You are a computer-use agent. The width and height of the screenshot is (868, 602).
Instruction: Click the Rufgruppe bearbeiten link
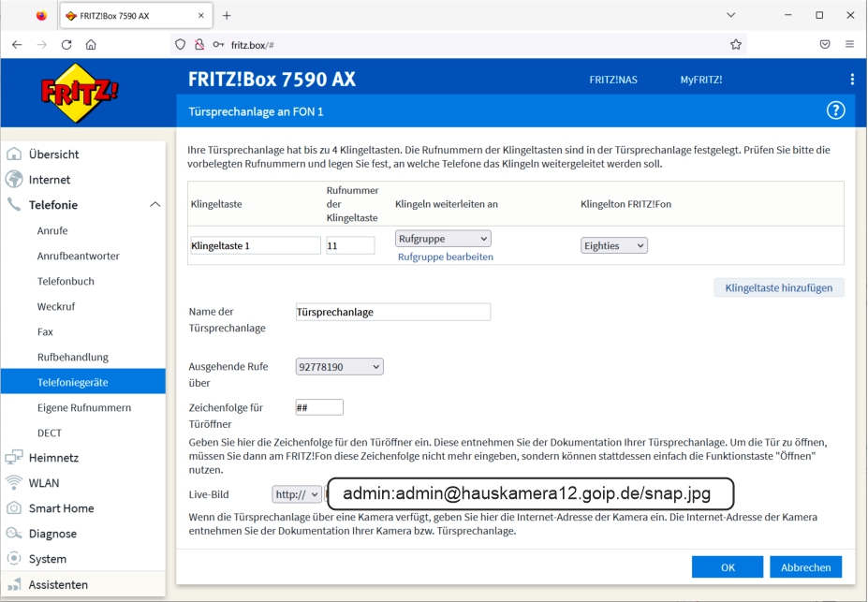click(445, 257)
